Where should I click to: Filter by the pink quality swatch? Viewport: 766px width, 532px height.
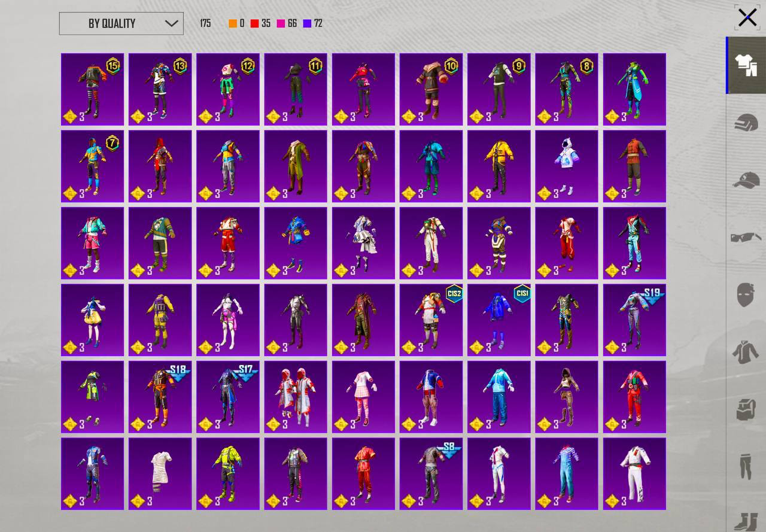(x=281, y=23)
